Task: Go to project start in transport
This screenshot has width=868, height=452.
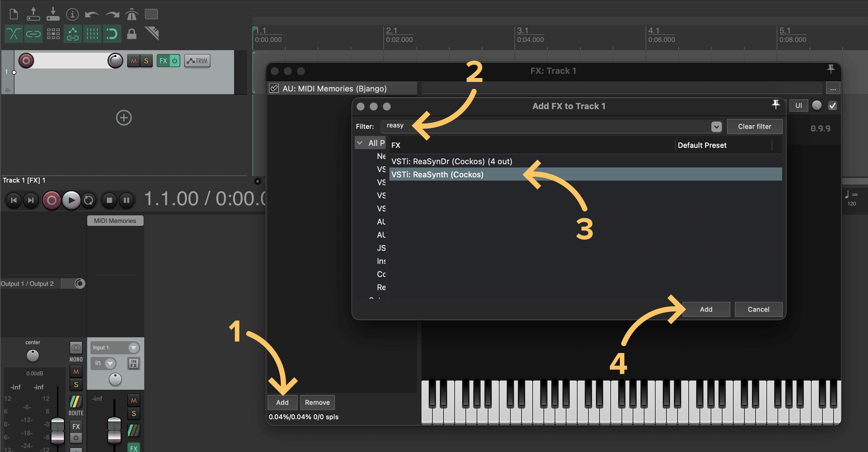Action: tap(14, 200)
